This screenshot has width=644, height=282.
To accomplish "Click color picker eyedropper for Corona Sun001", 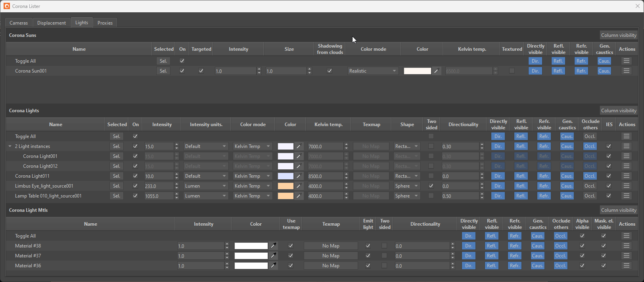I will point(436,71).
